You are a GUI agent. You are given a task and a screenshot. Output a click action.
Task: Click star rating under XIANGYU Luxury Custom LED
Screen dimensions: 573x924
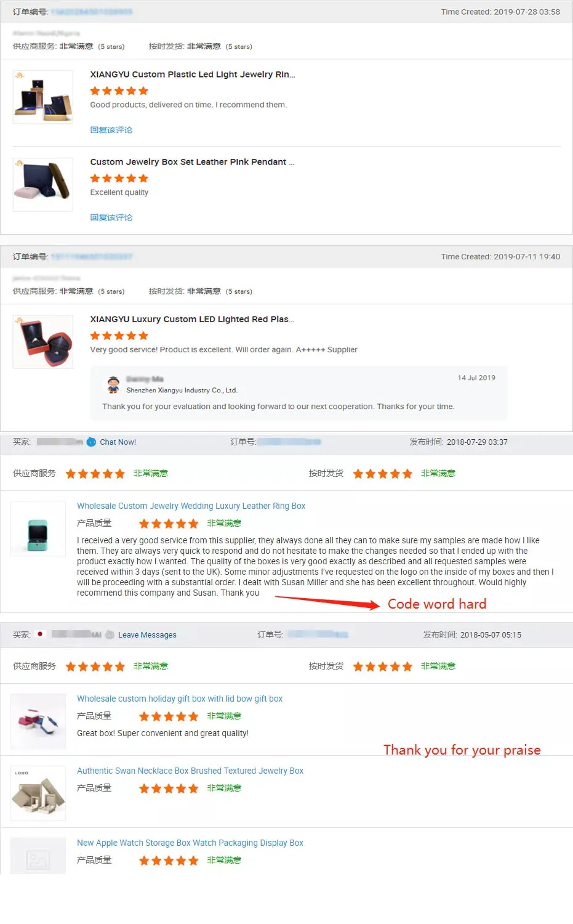119,336
